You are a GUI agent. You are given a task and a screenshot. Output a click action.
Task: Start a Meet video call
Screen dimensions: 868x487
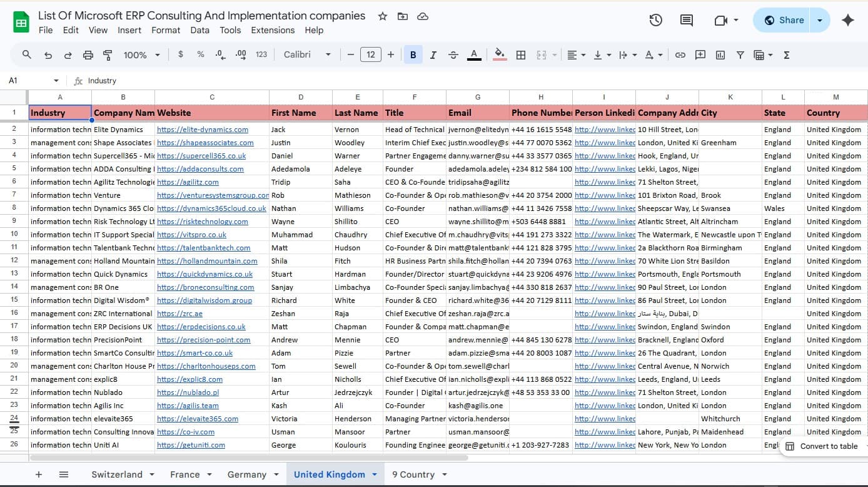pyautogui.click(x=720, y=20)
